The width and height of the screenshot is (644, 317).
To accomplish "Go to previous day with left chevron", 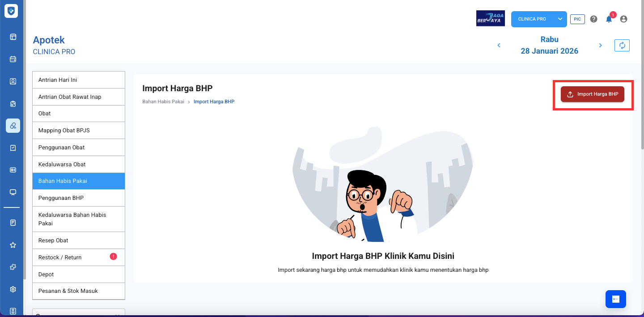I will click(x=499, y=46).
